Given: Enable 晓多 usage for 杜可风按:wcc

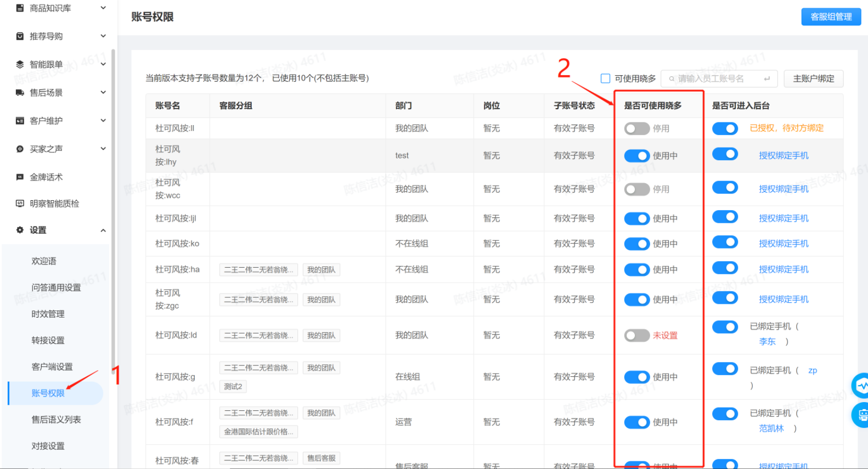Looking at the screenshot, I should click(x=637, y=189).
